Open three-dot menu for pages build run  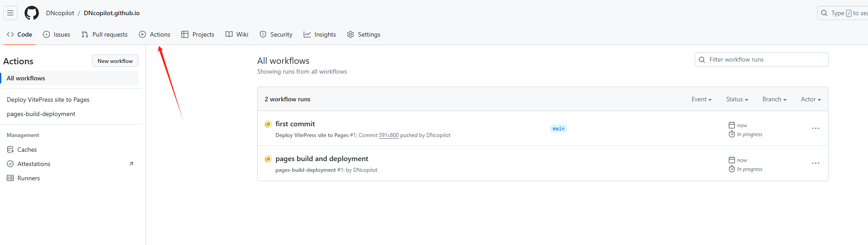tap(816, 163)
